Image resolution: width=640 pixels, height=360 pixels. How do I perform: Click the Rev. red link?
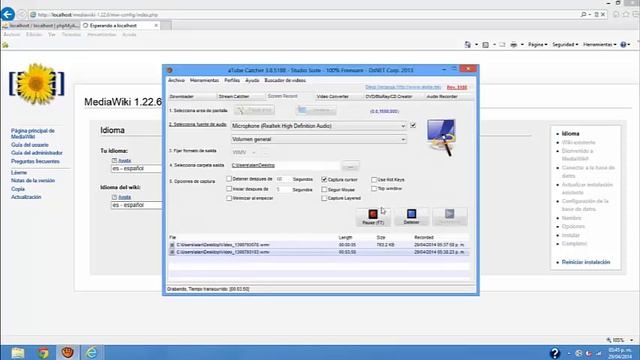pos(457,87)
